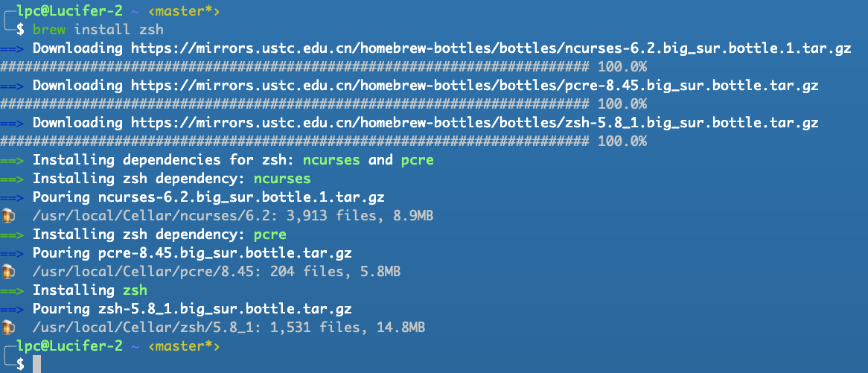868x373 pixels.
Task: Click the beer mug icon beside zsh Cellar path
Action: [7, 327]
